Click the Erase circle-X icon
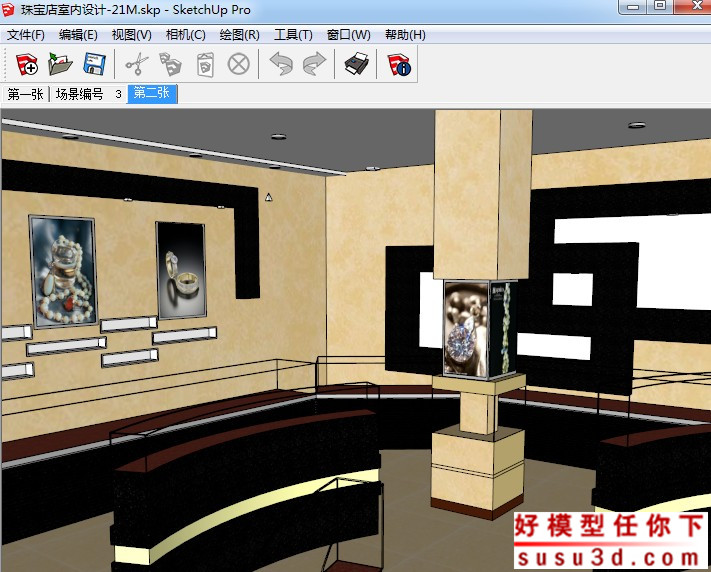 (x=239, y=64)
